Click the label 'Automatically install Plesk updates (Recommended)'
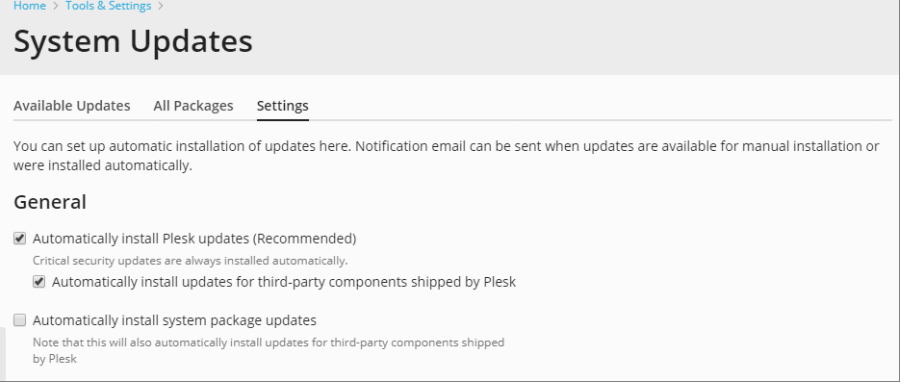Image resolution: width=905 pixels, height=384 pixels. click(x=195, y=238)
